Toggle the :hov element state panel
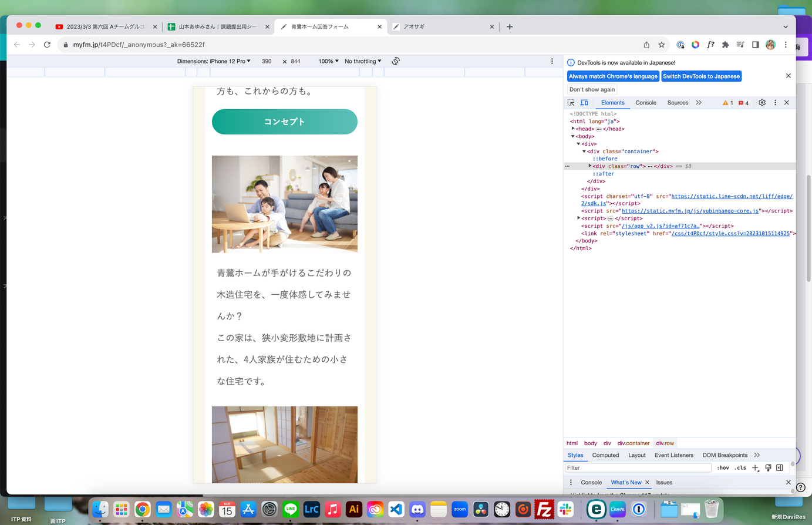The height and width of the screenshot is (525, 812). (723, 468)
